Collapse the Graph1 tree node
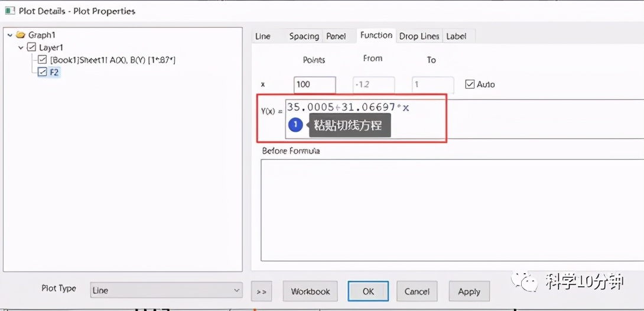Viewport: 644px width, 311px height. coord(10,35)
